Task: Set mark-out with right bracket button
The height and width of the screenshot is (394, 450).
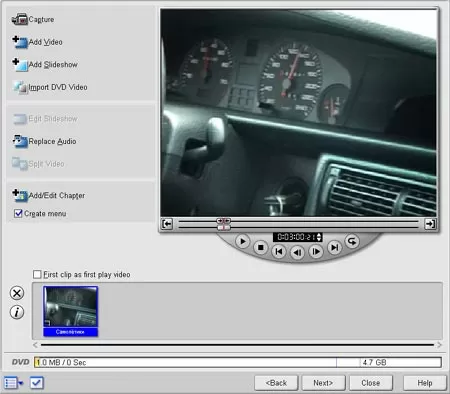Action: point(430,224)
